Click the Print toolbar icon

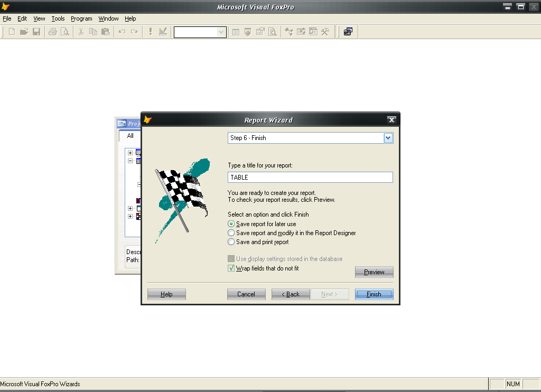tap(52, 32)
